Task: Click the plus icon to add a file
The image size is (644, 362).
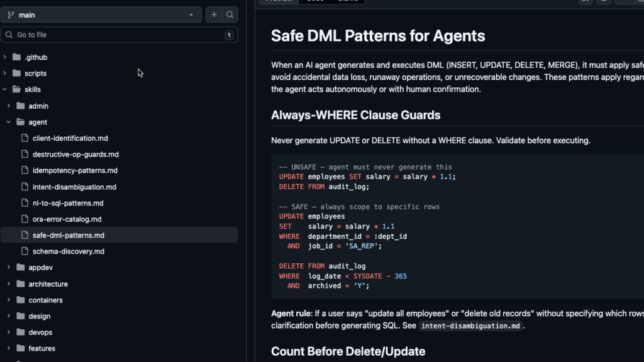Action: click(214, 14)
